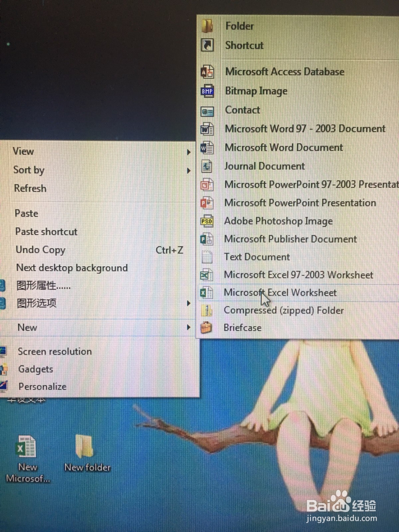Click the Gadgets menu icon

pyautogui.click(x=4, y=369)
